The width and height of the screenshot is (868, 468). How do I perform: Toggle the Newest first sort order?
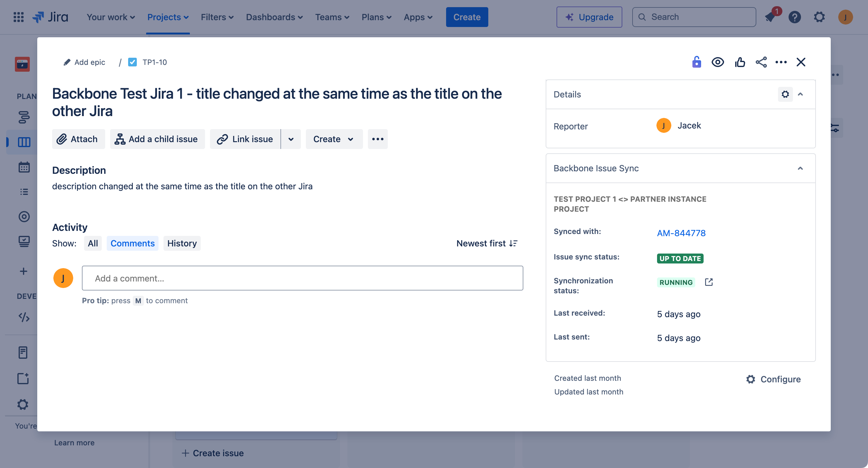[487, 243]
